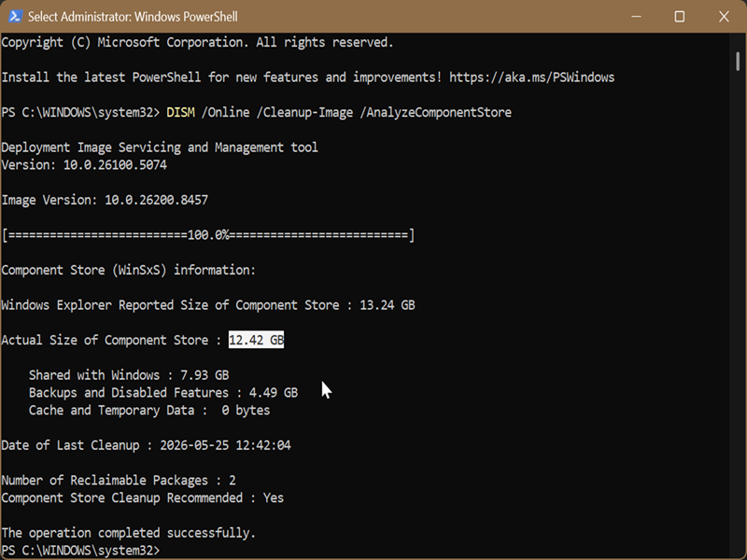Click the last cleanup date 2026-05-25 12:42:04

(225, 445)
